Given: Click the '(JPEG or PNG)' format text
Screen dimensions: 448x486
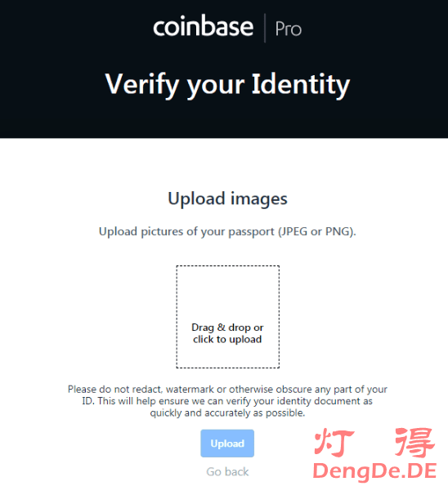Looking at the screenshot, I should click(316, 231).
